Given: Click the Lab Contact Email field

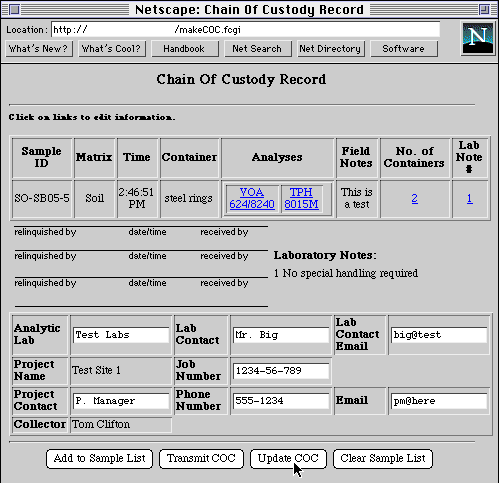Looking at the screenshot, I should [439, 335].
